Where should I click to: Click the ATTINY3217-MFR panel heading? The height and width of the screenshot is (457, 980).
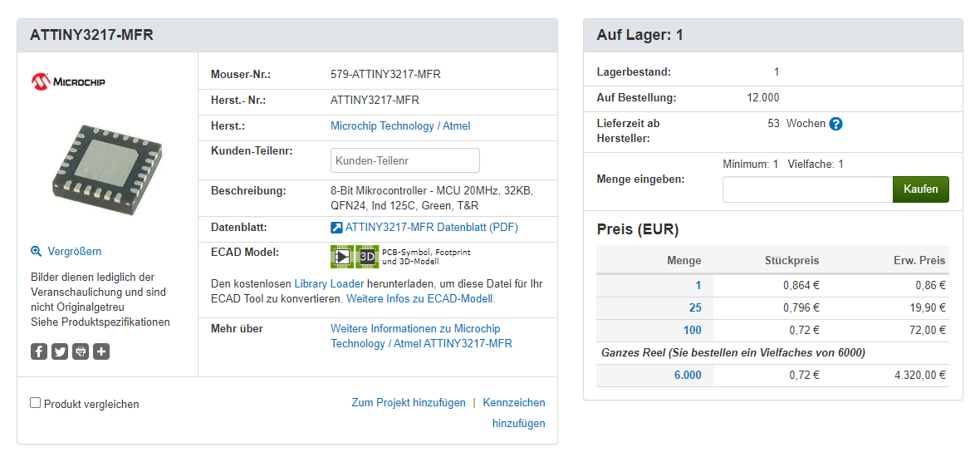91,36
